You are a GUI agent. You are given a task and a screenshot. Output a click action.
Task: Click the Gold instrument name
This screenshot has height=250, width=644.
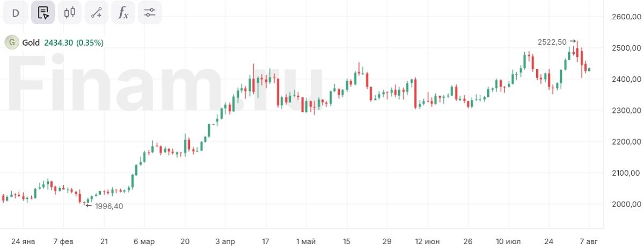[31, 42]
